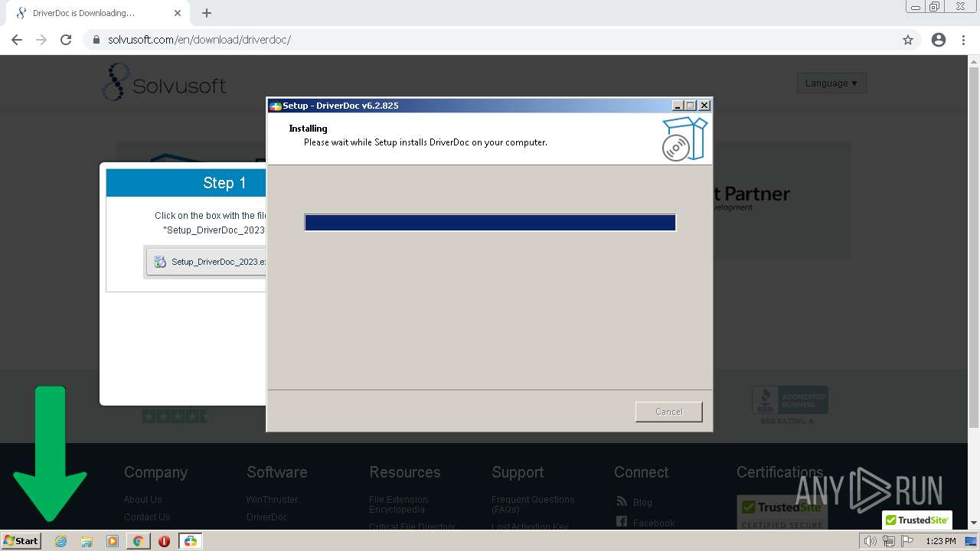Open the Frequent Questions (FAQs) link
This screenshot has height=551, width=980.
click(x=533, y=504)
